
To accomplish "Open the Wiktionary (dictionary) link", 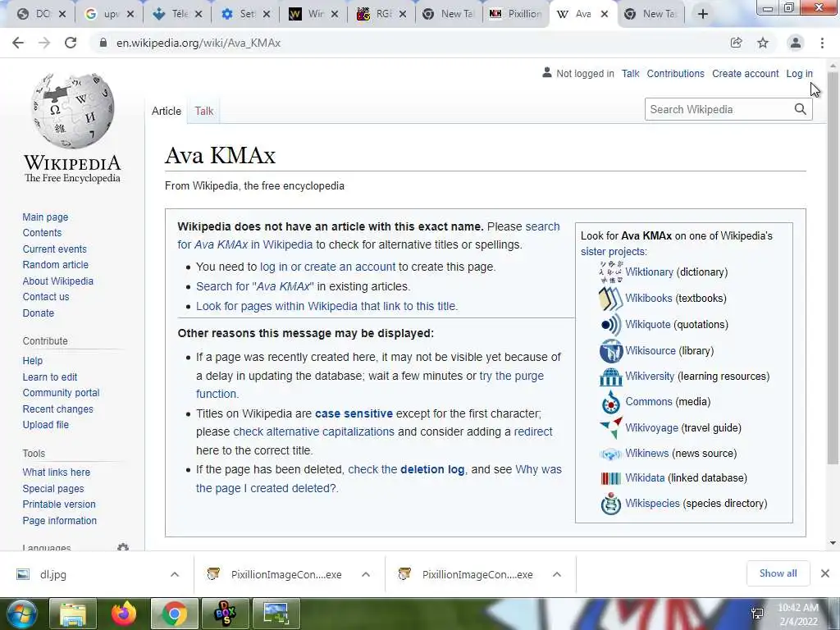I will click(x=650, y=272).
